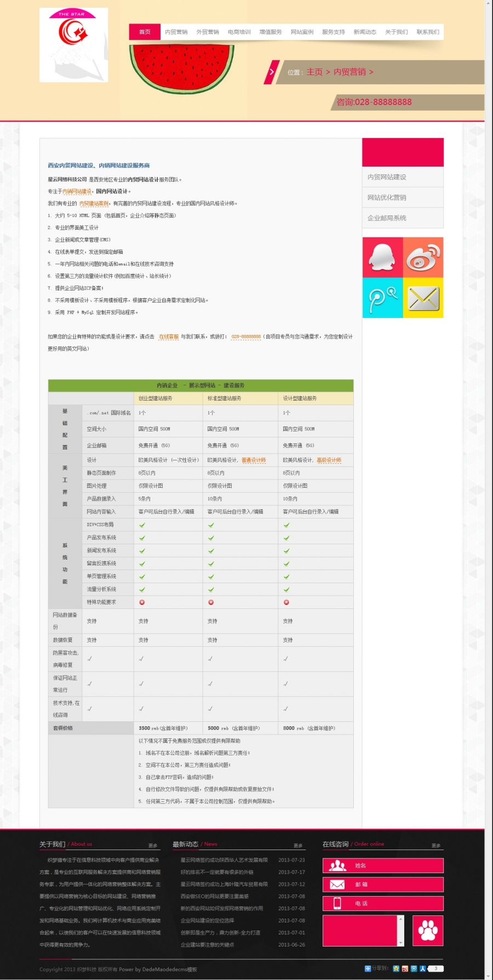Click the 内贸建站案例 inline link
This screenshot has height=980, width=493.
[x=94, y=203]
